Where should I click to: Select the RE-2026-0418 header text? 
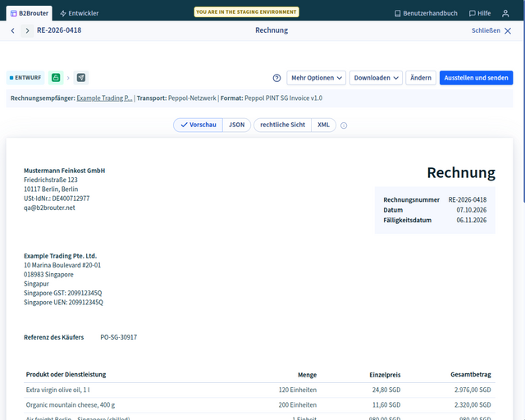(59, 30)
